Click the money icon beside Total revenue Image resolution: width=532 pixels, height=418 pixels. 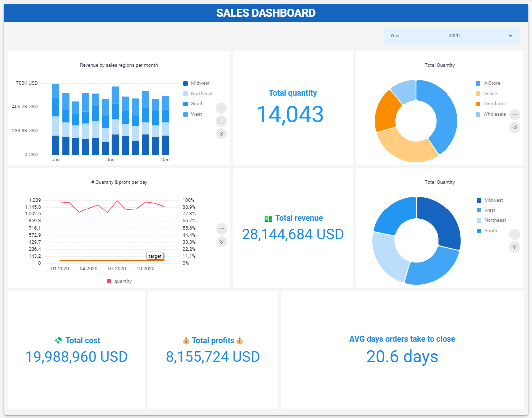pos(268,219)
